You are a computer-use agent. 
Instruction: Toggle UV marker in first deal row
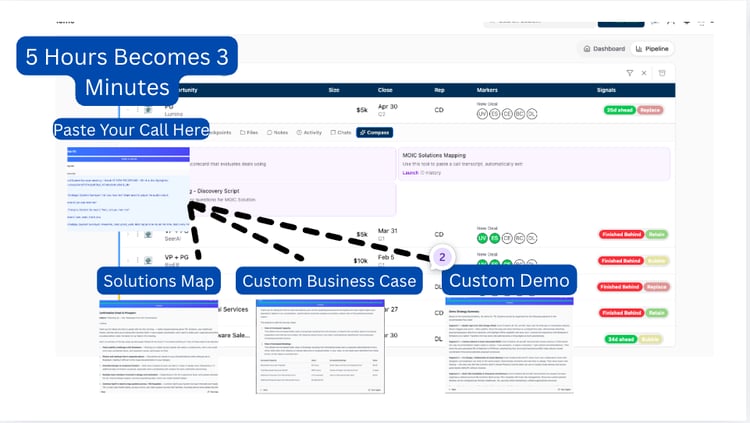tap(484, 114)
